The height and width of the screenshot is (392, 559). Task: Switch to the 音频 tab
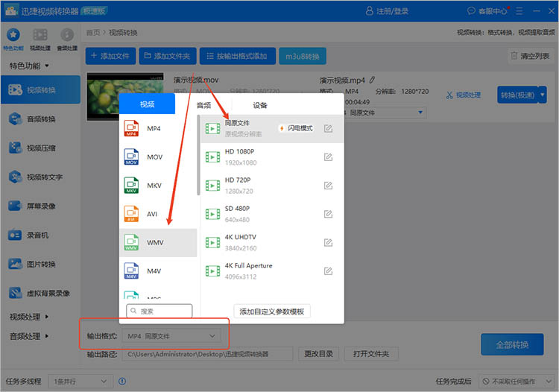[x=203, y=105]
